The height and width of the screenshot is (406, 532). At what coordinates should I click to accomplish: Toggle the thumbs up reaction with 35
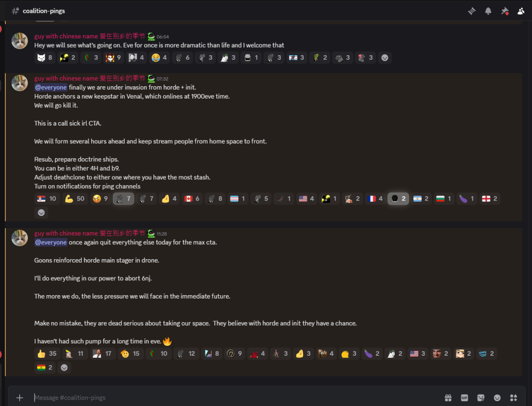[47, 354]
